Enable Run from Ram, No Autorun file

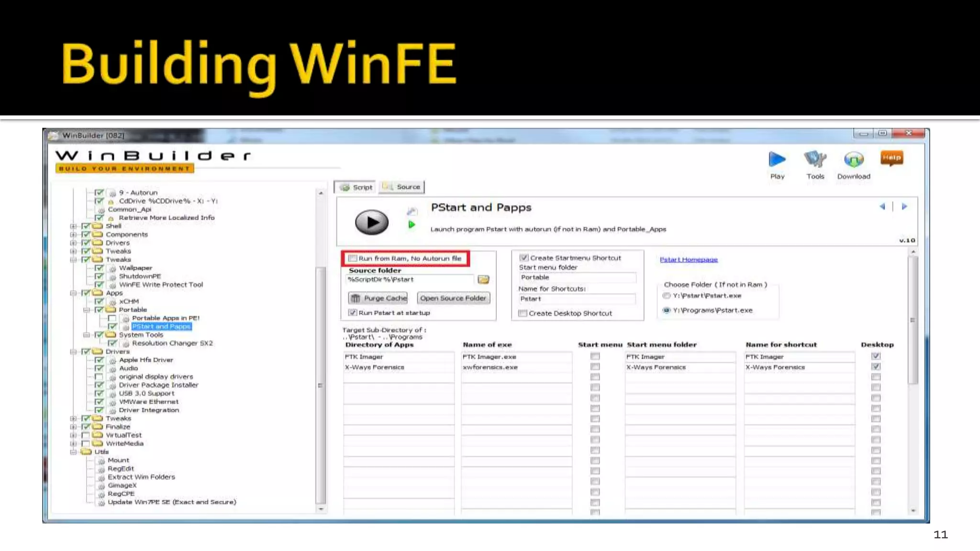click(353, 258)
